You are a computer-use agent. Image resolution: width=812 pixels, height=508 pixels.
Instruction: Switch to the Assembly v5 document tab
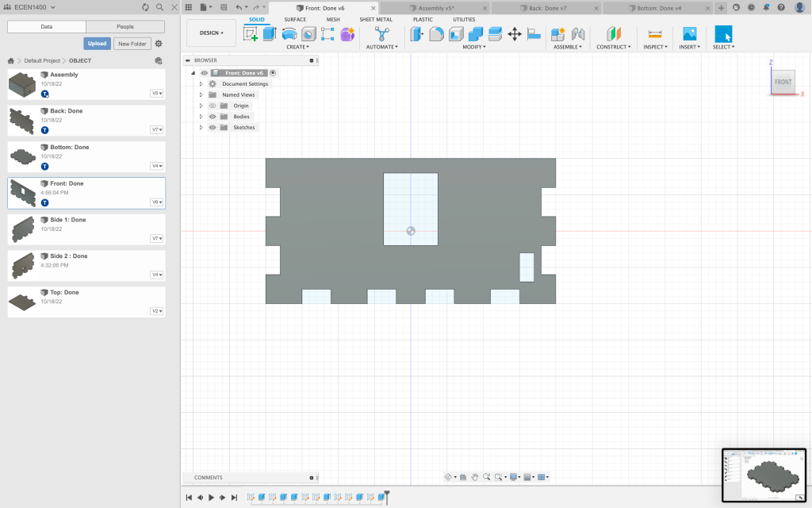pos(436,8)
